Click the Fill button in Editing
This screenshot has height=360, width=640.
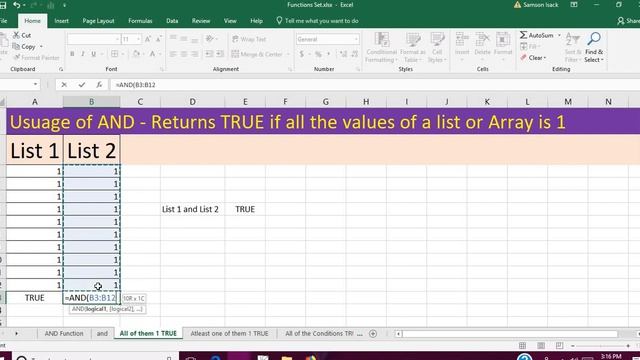(529, 47)
